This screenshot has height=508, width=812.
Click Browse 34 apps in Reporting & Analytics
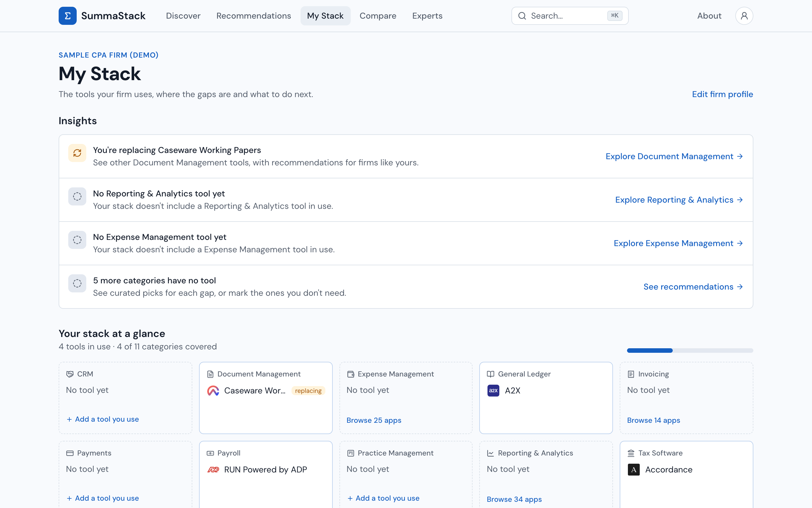pyautogui.click(x=514, y=499)
